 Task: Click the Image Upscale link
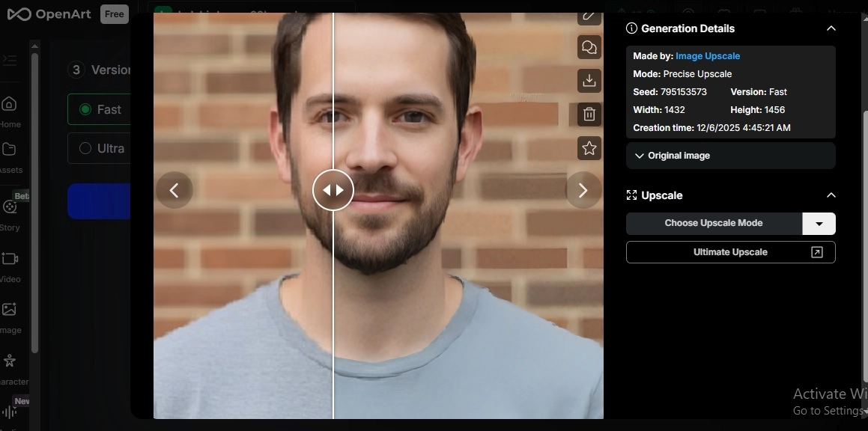tap(707, 55)
